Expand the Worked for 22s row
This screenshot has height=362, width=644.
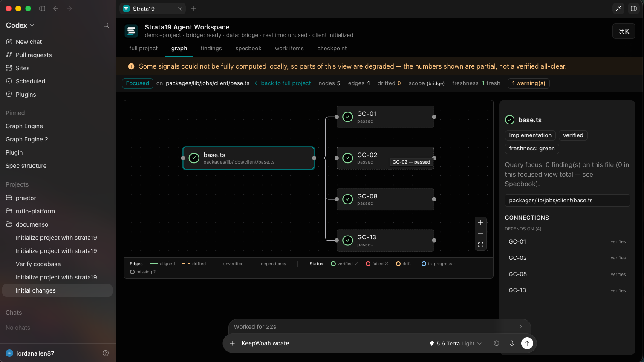pyautogui.click(x=379, y=327)
